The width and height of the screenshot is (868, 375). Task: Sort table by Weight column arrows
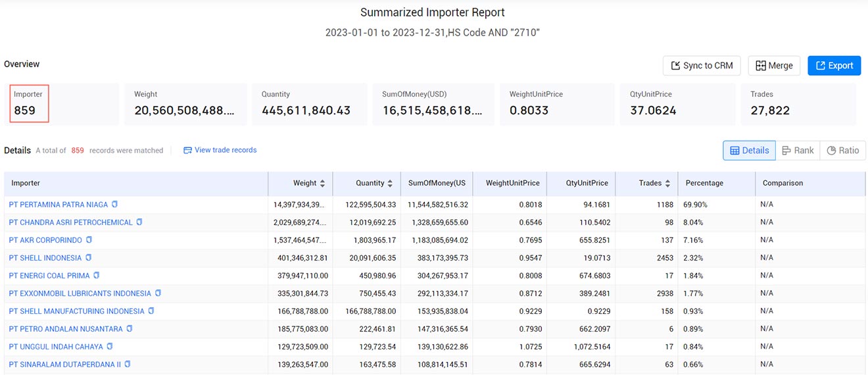click(322, 184)
